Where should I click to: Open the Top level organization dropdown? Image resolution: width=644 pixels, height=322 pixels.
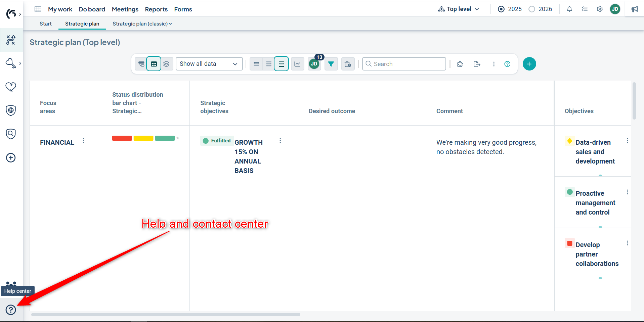(x=459, y=9)
